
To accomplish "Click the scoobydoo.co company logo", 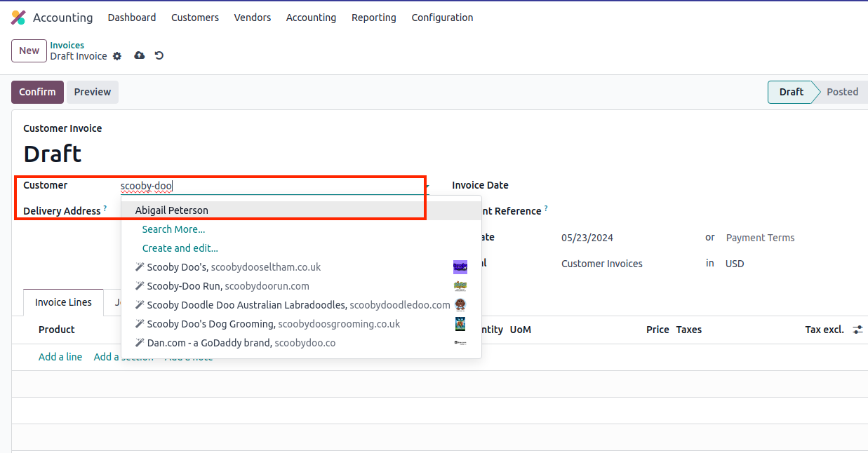I will tap(460, 343).
